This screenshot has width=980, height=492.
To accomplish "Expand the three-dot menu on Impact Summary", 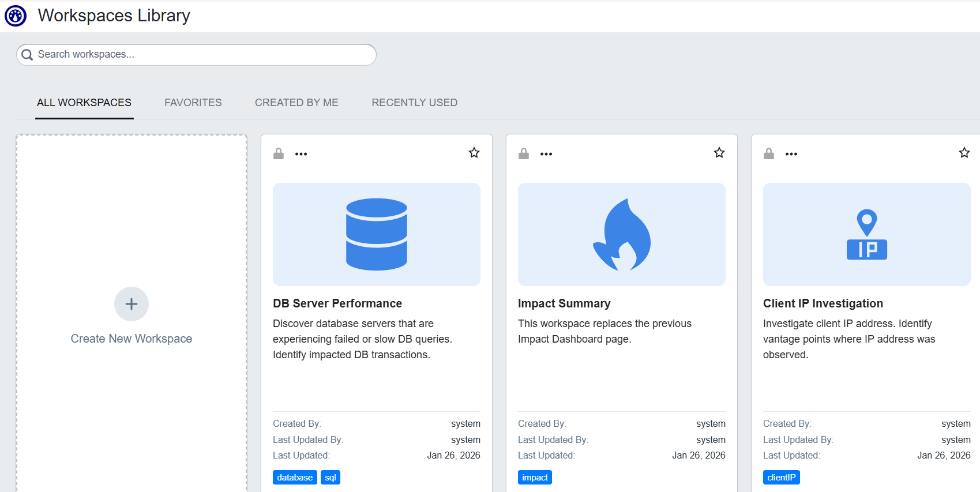I will [x=546, y=154].
